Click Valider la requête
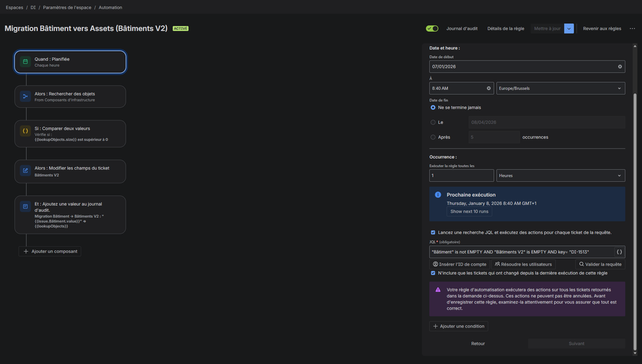This screenshot has height=364, width=642. (600, 264)
